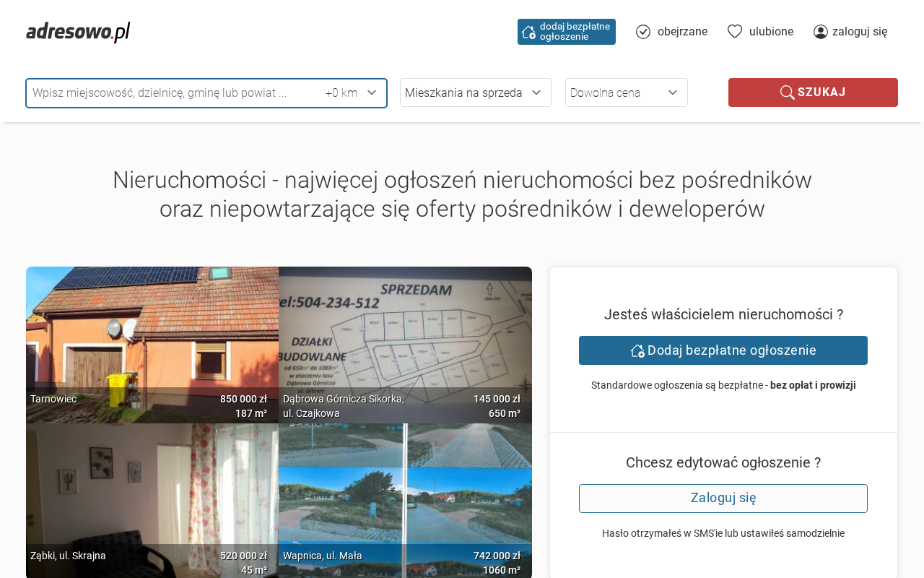Open ulubione favorites menu item
Image resolution: width=924 pixels, height=578 pixels.
(771, 32)
